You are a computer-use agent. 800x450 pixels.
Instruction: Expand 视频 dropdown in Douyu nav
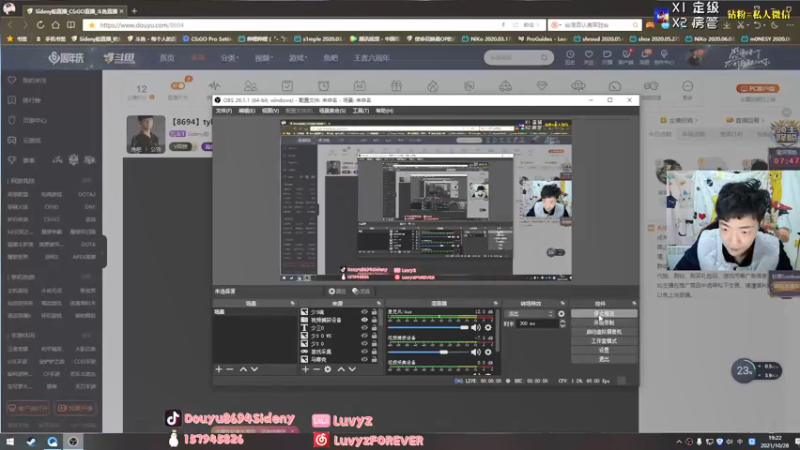click(263, 58)
